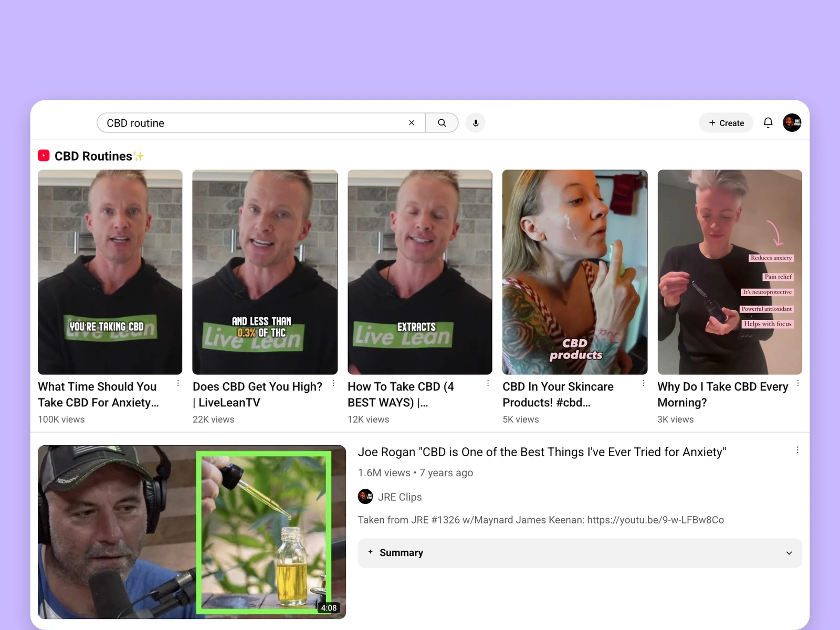This screenshot has width=840, height=630.
Task: Open 'What Time Should You Take CBD For Anxiety' title
Action: pos(98,394)
